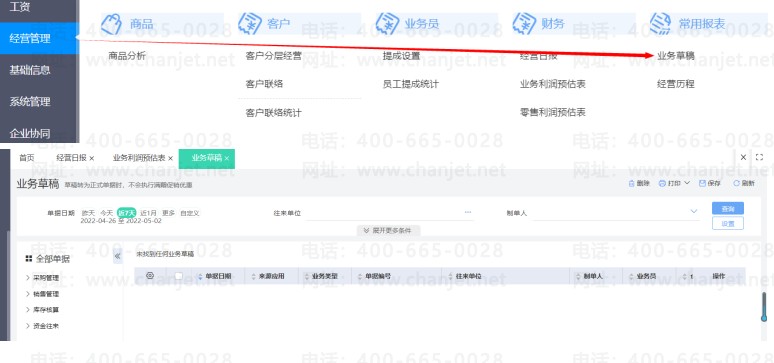Close all tabs with the X icon
Image resolution: width=774 pixels, height=363 pixels.
click(x=743, y=157)
